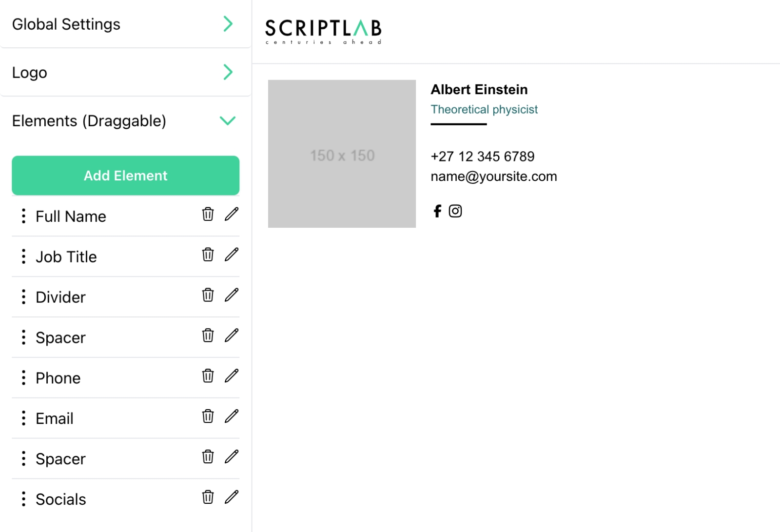Click the black divider line under job title

click(x=458, y=125)
